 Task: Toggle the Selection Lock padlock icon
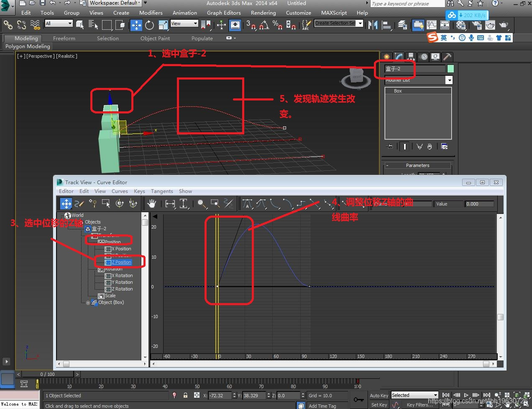click(185, 395)
